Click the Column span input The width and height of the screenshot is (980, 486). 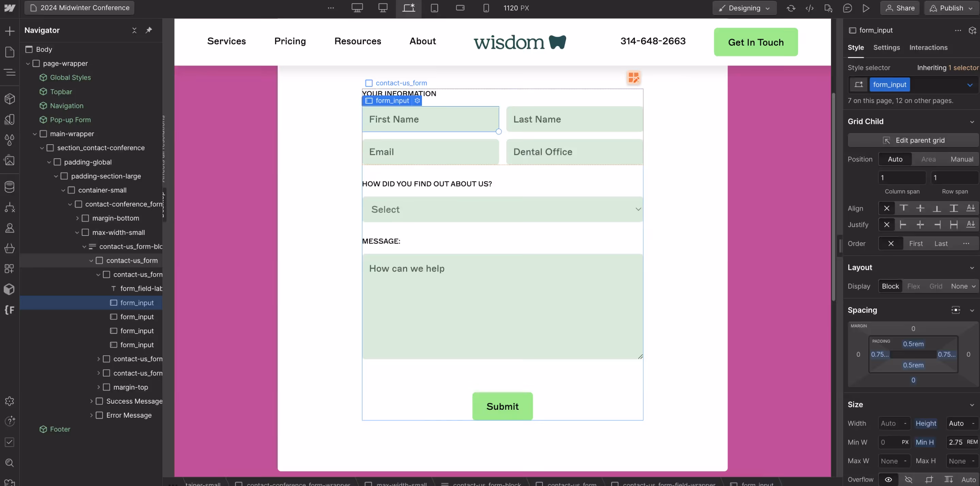(902, 178)
